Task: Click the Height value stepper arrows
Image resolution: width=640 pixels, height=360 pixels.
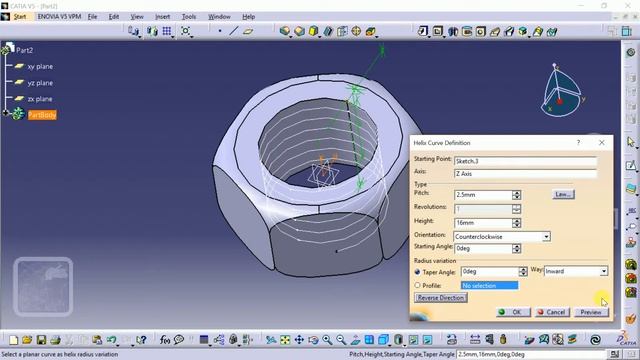Action: tap(516, 223)
